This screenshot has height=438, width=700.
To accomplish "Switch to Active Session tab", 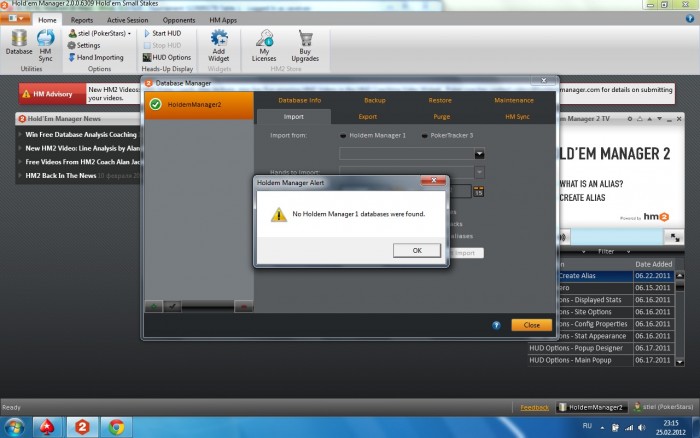I will [x=127, y=20].
